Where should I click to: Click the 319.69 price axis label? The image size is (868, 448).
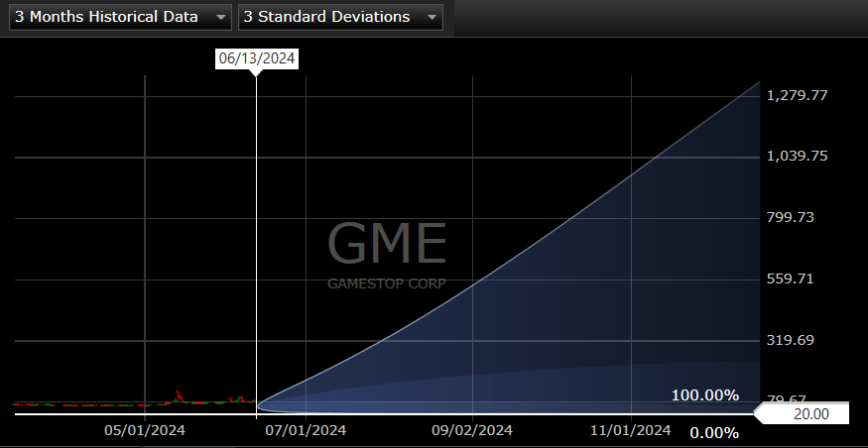[790, 340]
